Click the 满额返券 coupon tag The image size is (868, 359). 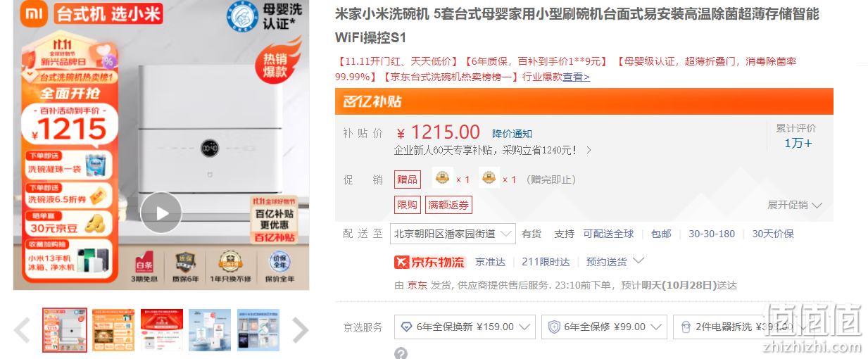448,205
